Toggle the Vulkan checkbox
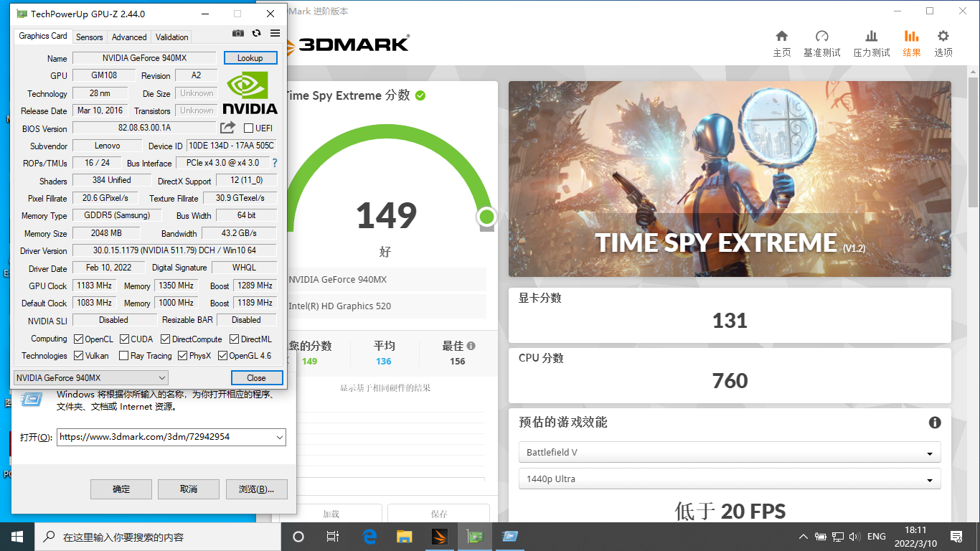This screenshot has height=551, width=980. (x=78, y=355)
